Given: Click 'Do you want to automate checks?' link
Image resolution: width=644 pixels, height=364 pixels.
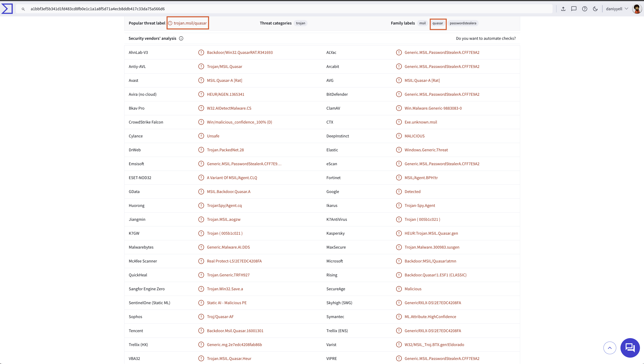Looking at the screenshot, I should pos(486,38).
